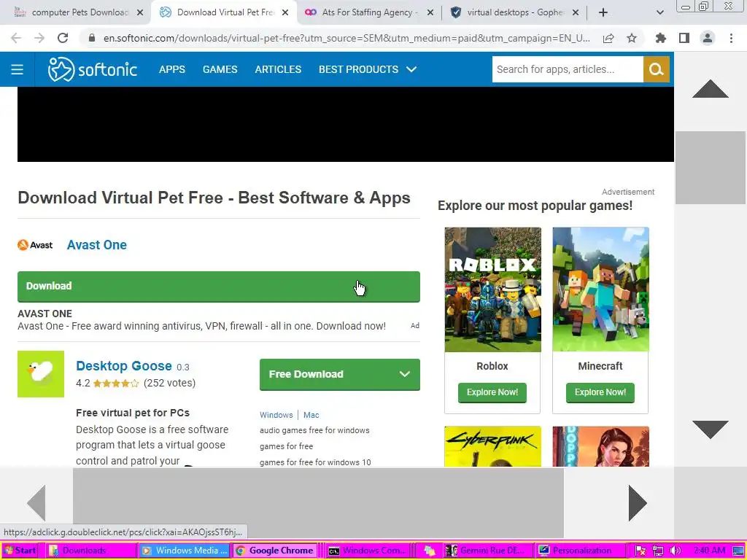Open the Cyberpunk game thumbnail
747x560 pixels.
click(x=492, y=446)
